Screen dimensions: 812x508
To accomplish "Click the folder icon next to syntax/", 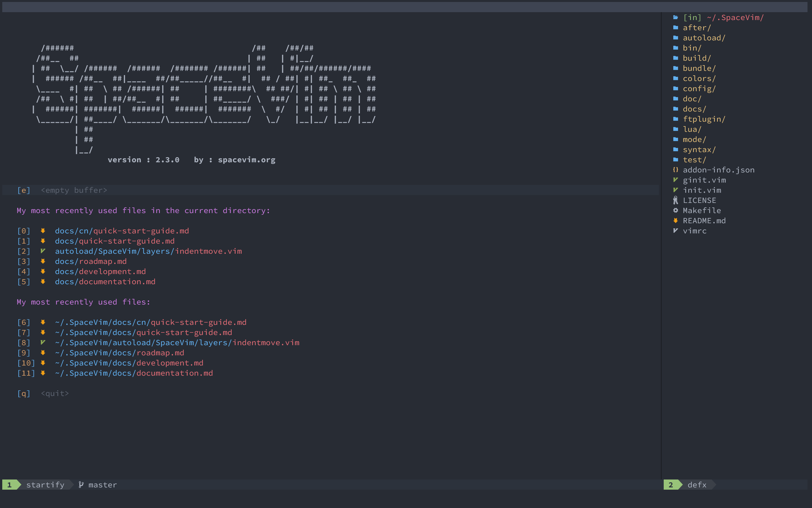I will (x=676, y=150).
